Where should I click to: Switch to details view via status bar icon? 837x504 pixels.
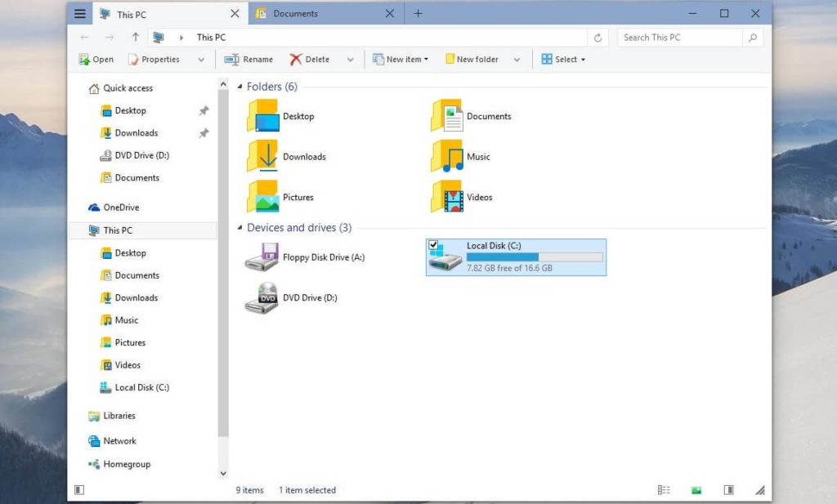pos(663,489)
